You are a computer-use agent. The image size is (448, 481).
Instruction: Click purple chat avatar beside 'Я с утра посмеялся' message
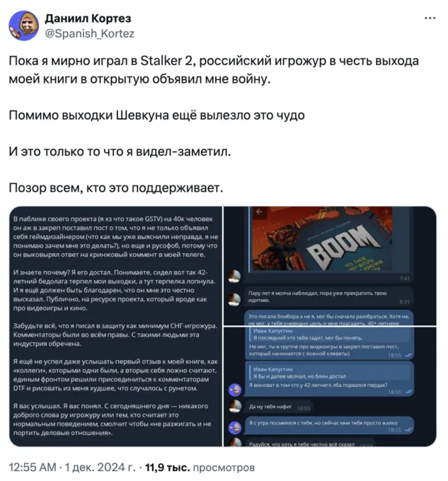[235, 427]
